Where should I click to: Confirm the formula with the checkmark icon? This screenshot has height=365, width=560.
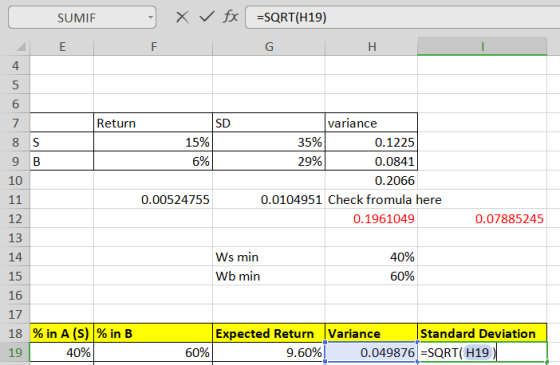(207, 16)
